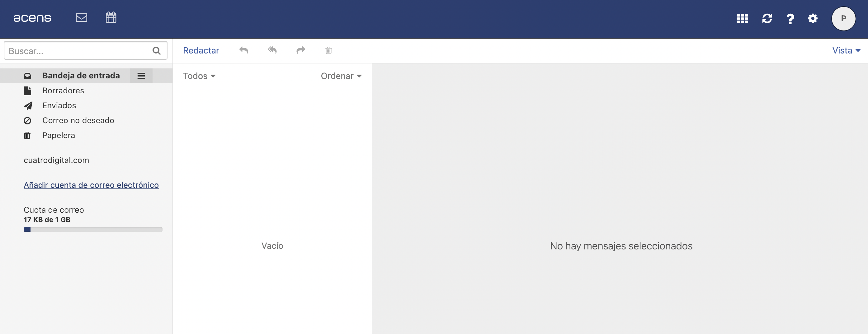
Task: Open the apps grid icon
Action: [742, 19]
